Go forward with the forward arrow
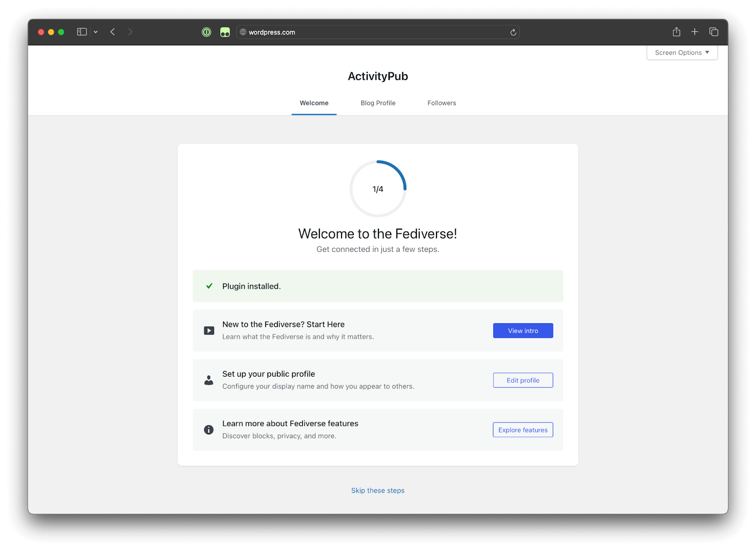 click(x=130, y=32)
